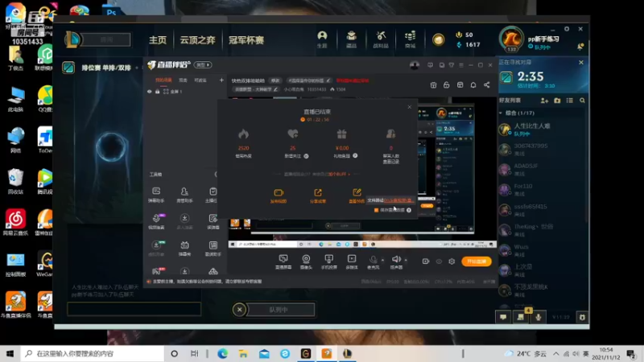Open the 弹幕助手 tool
The width and height of the screenshot is (644, 362).
(x=156, y=195)
